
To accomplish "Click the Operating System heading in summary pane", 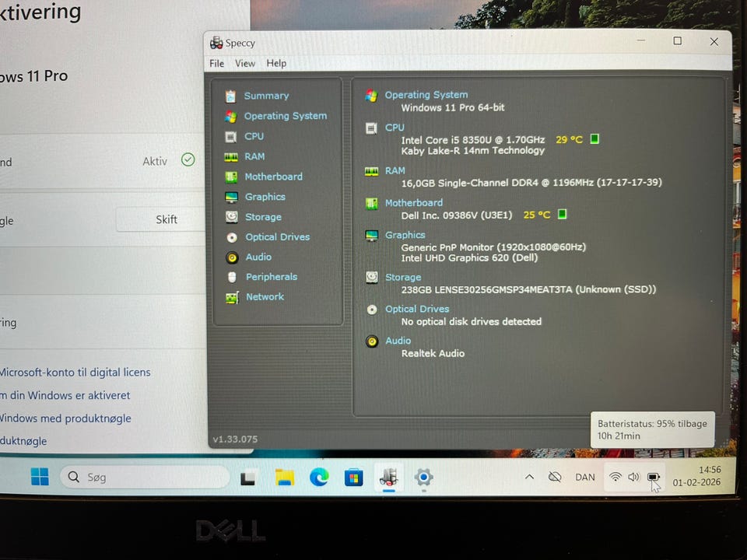I will point(426,95).
